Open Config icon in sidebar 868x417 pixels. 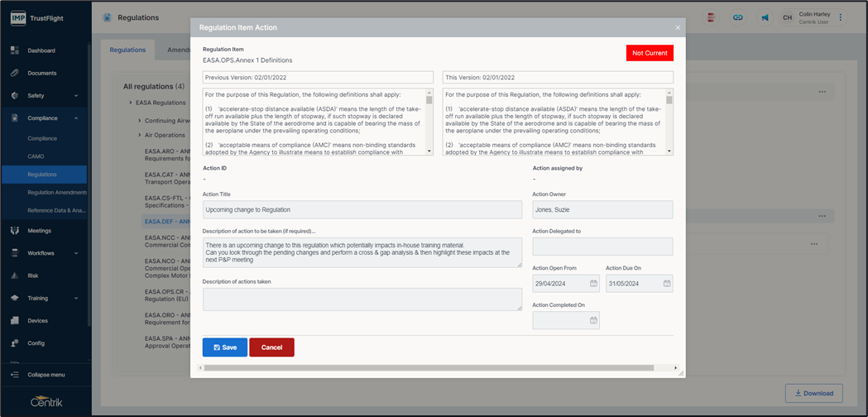15,343
